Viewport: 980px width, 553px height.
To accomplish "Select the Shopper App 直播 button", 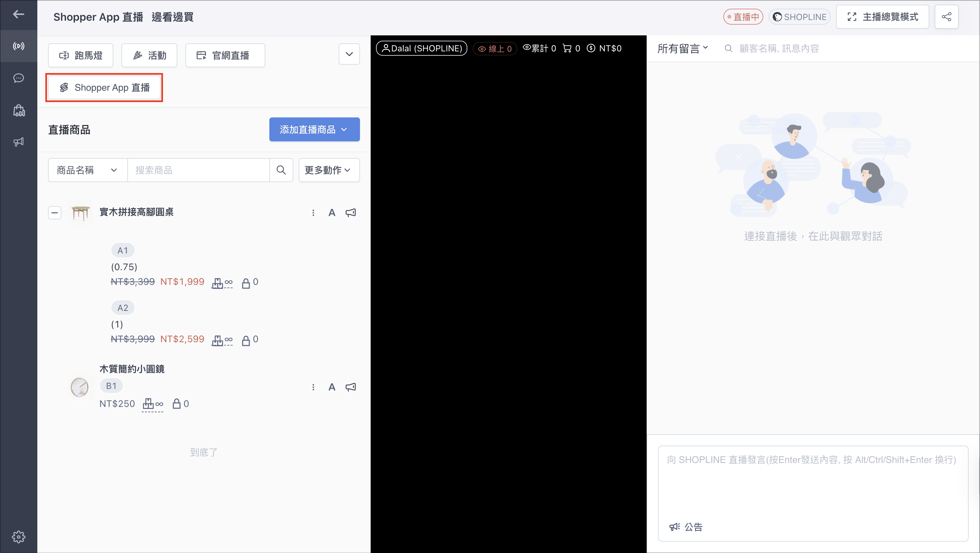I will click(104, 87).
